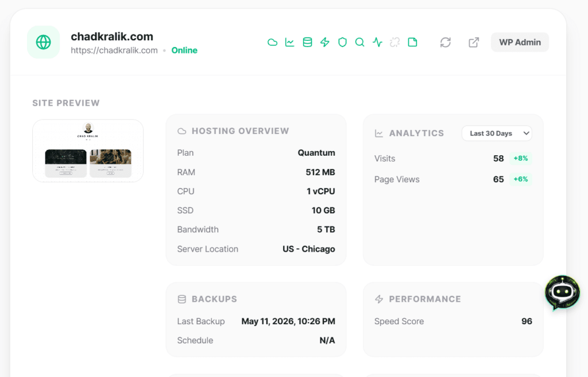Click the Backups heading
This screenshot has width=588, height=377.
point(214,299)
